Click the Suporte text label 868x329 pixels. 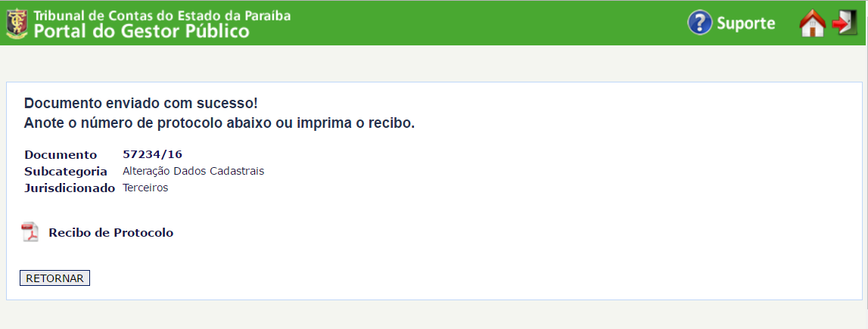(745, 23)
